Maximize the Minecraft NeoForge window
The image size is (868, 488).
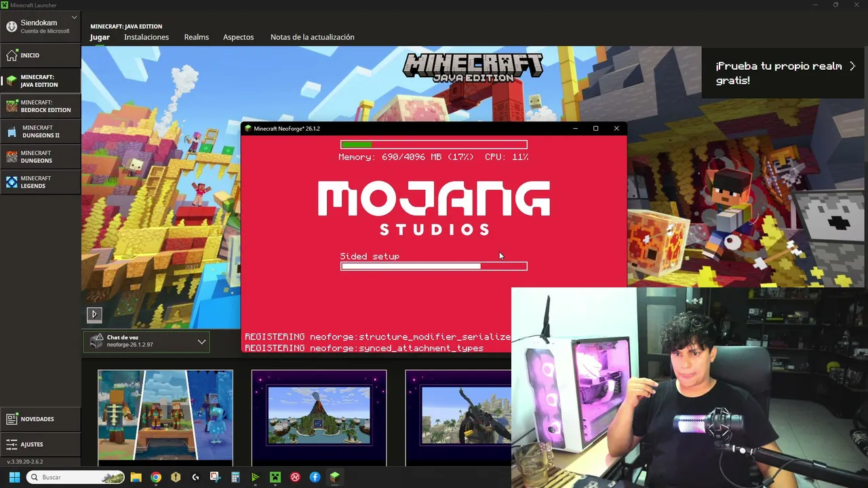pos(595,129)
